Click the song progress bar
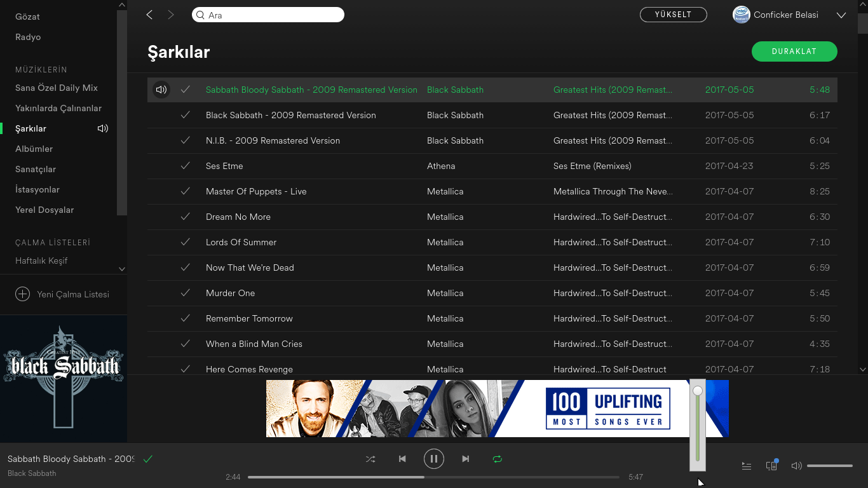 pos(433,477)
